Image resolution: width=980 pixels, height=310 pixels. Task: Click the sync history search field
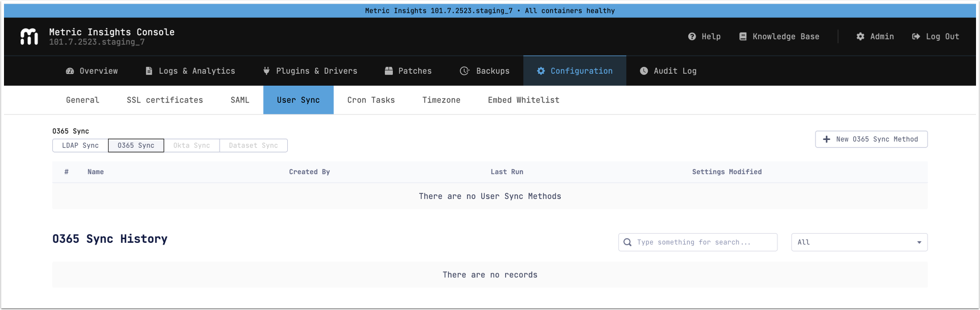[x=698, y=242]
